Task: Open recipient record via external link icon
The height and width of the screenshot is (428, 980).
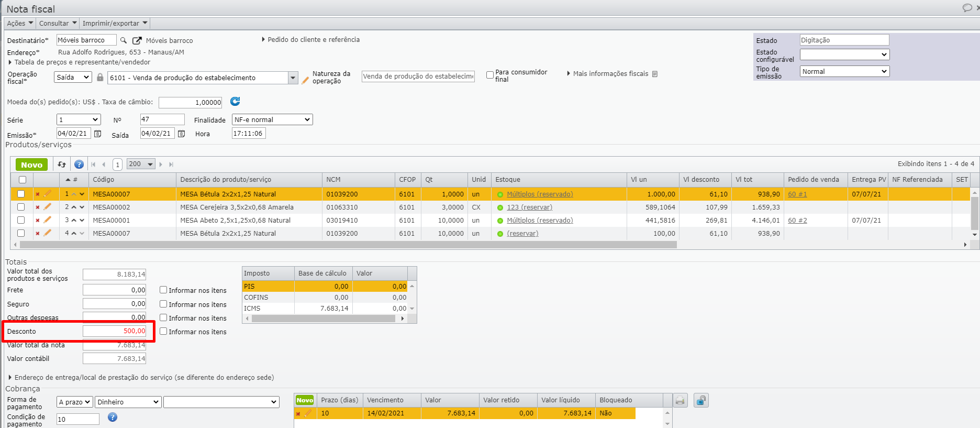Action: click(137, 40)
